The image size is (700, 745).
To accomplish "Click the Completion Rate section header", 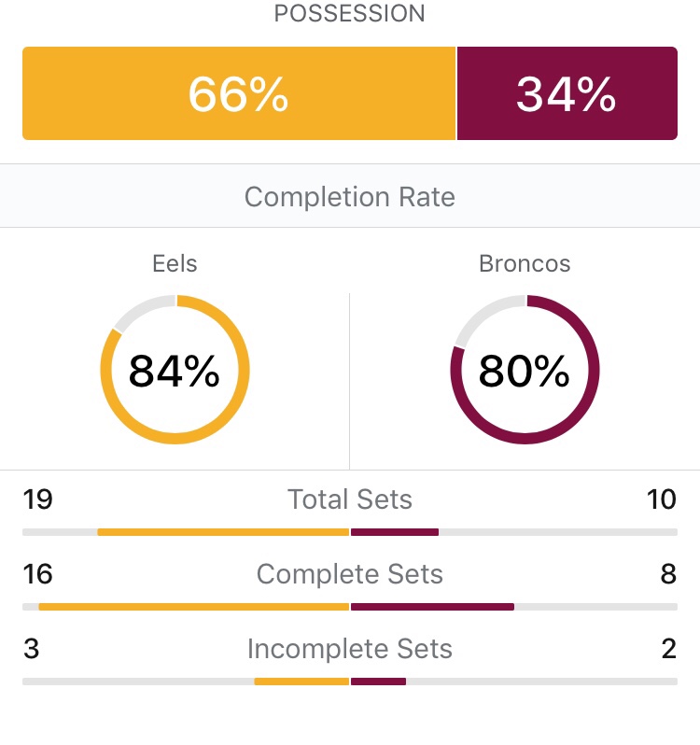I will point(350,197).
